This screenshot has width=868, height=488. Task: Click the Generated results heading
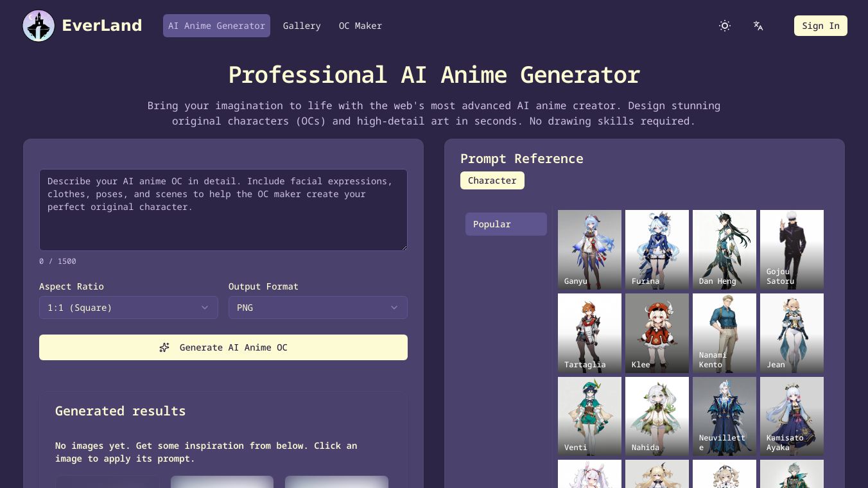click(120, 411)
